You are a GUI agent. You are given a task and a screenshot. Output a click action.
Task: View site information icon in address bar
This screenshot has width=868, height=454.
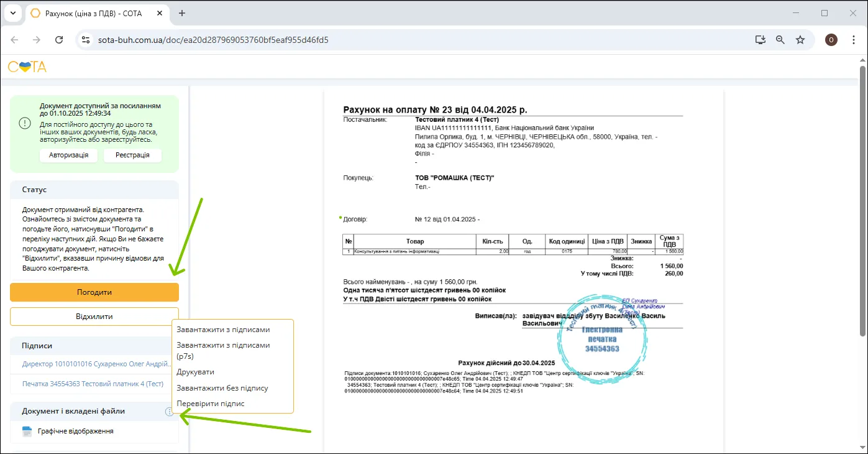tap(86, 40)
